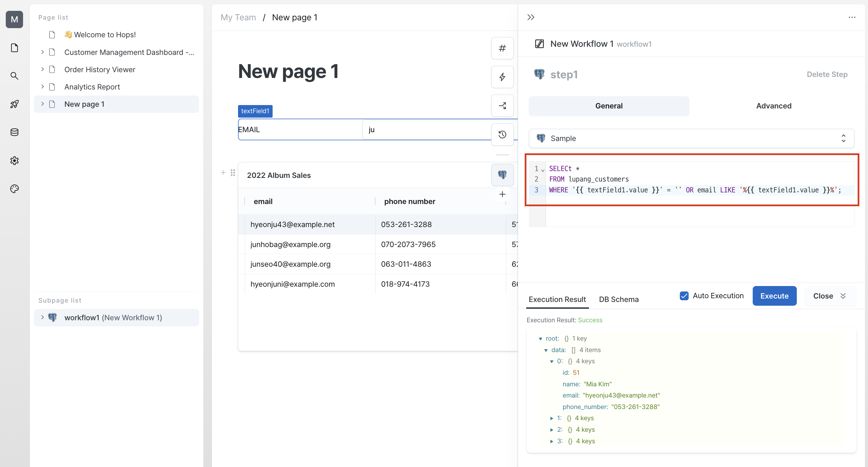Click the workflow icon in step1
The height and width of the screenshot is (467, 868).
[539, 74]
